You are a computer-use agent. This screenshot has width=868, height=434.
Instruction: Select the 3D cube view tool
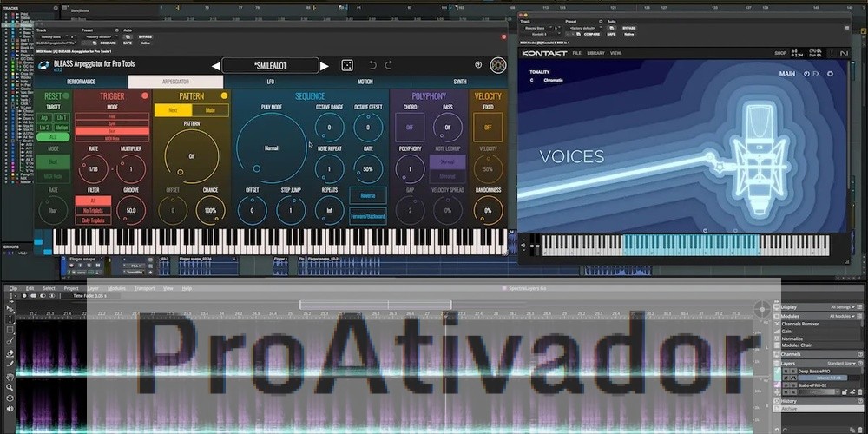click(x=10, y=398)
